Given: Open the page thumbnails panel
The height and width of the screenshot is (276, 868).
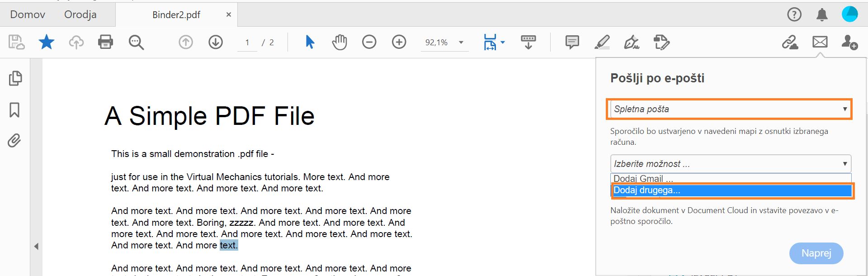Looking at the screenshot, I should point(15,78).
